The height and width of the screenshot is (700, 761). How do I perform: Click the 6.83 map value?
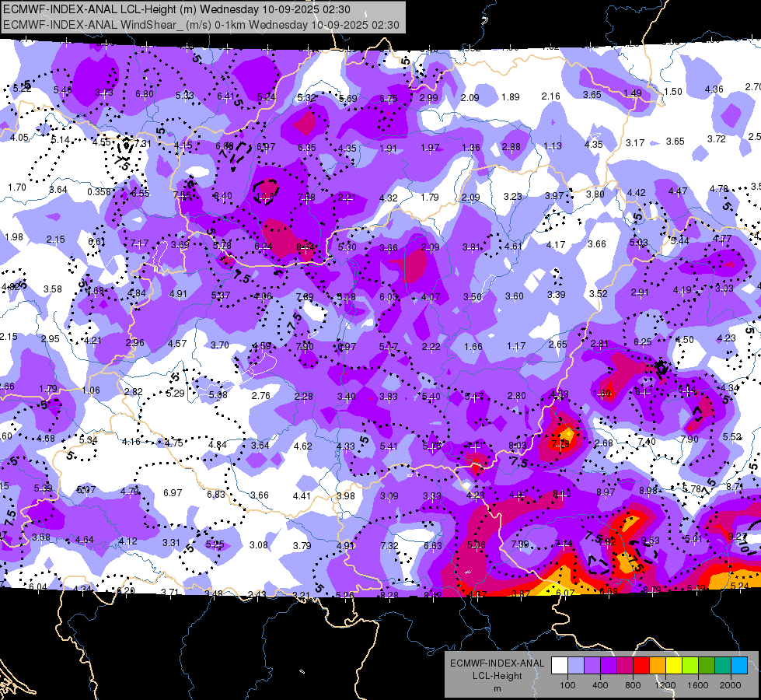pyautogui.click(x=216, y=494)
